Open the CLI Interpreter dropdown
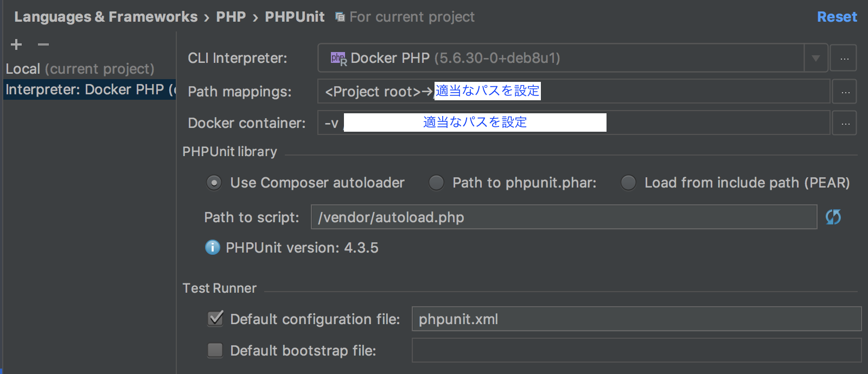This screenshot has width=868, height=374. (815, 57)
